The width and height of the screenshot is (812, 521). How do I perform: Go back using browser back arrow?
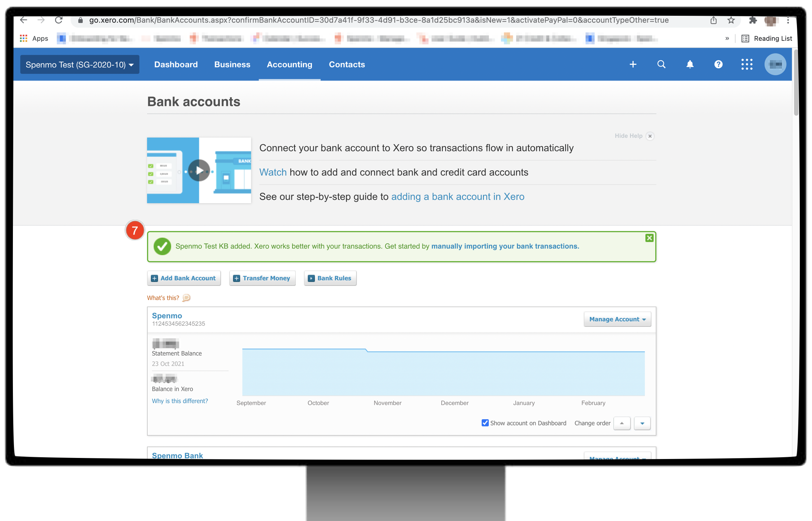click(x=24, y=20)
